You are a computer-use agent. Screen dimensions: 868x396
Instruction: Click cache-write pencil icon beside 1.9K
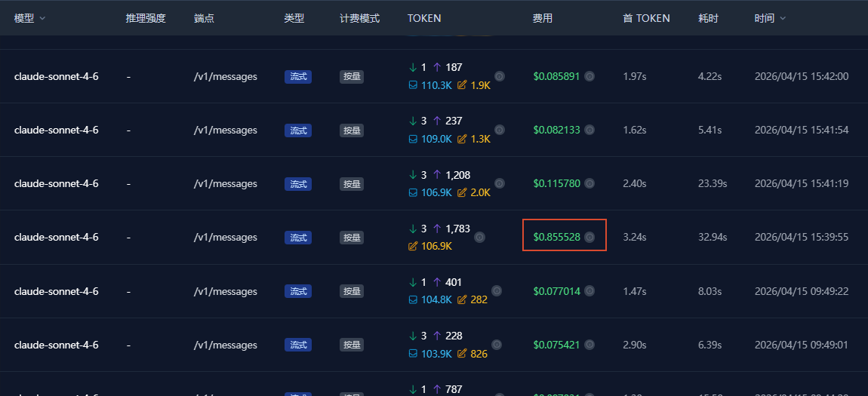pyautogui.click(x=462, y=86)
